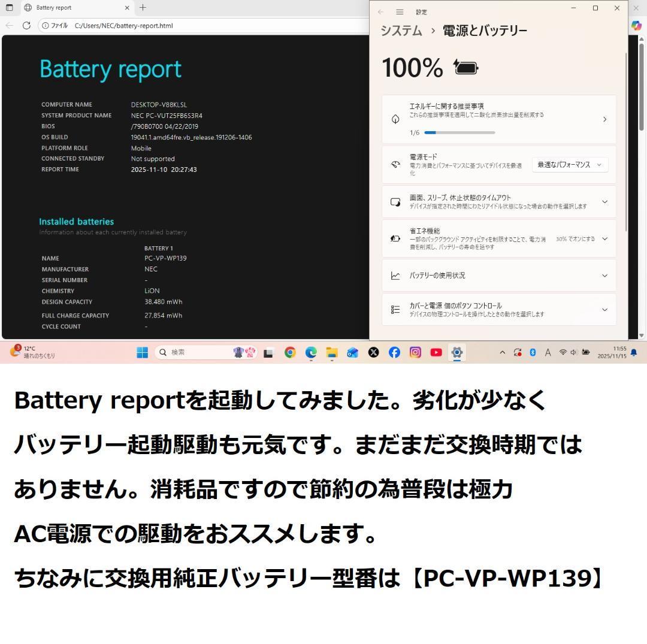This screenshot has height=644, width=647.
Task: Launch YouTube from the taskbar
Action: [x=436, y=352]
